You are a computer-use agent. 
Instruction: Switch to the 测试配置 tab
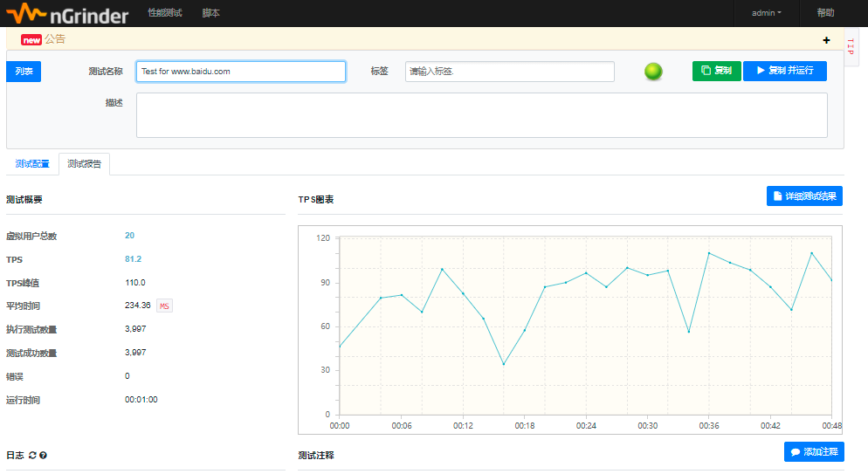[32, 164]
